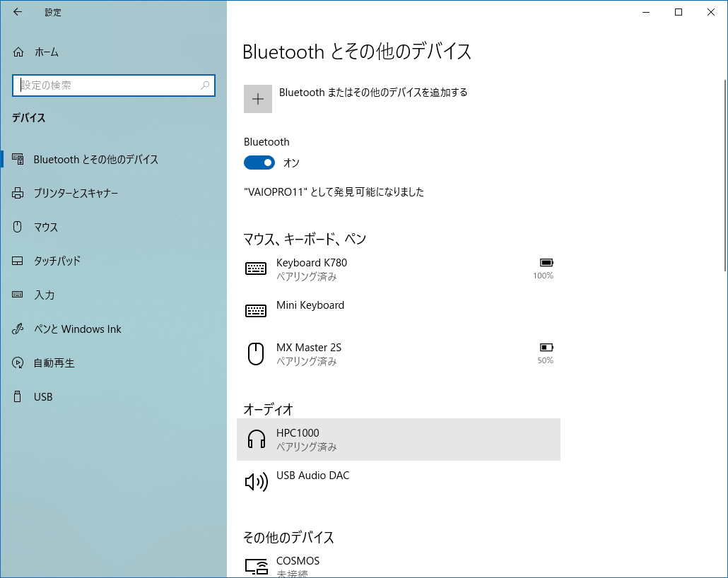
Task: Select the USB sidebar icon
Action: tap(18, 396)
